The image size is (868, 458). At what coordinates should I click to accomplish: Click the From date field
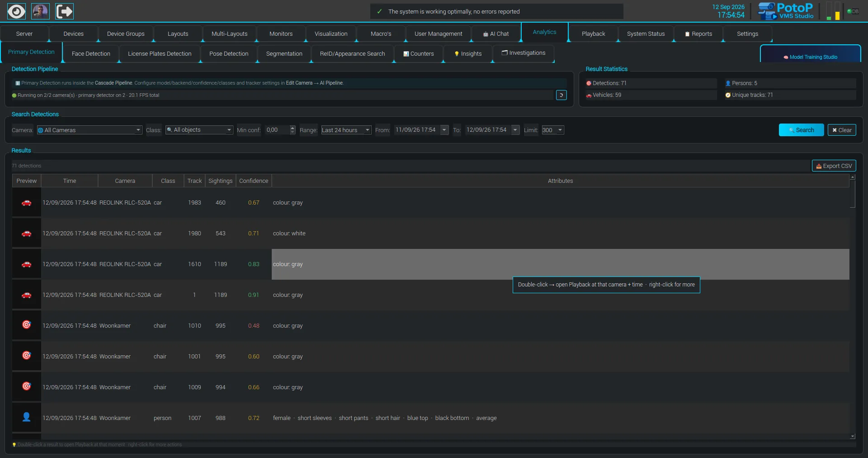click(x=417, y=130)
